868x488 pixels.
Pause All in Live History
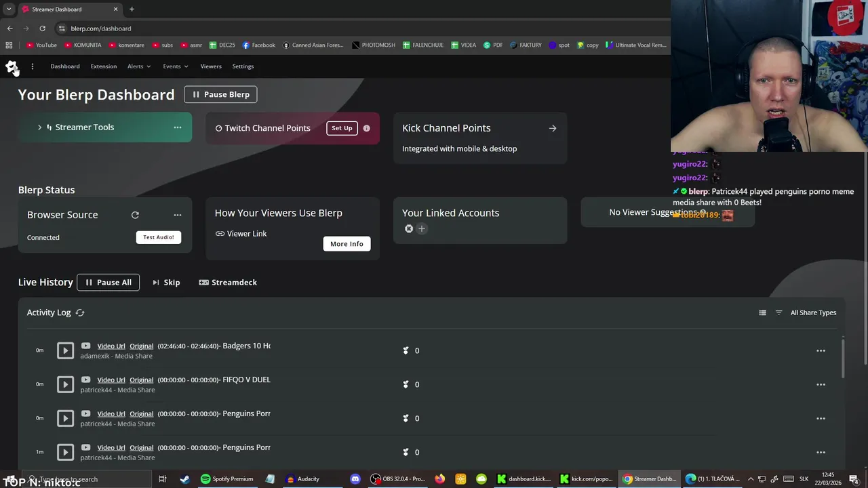(x=108, y=282)
